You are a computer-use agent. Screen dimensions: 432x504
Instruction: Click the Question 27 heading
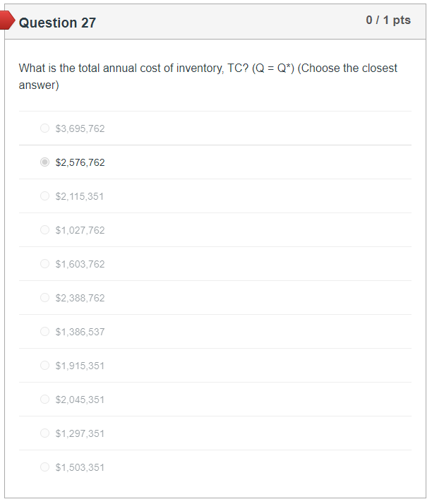[57, 23]
